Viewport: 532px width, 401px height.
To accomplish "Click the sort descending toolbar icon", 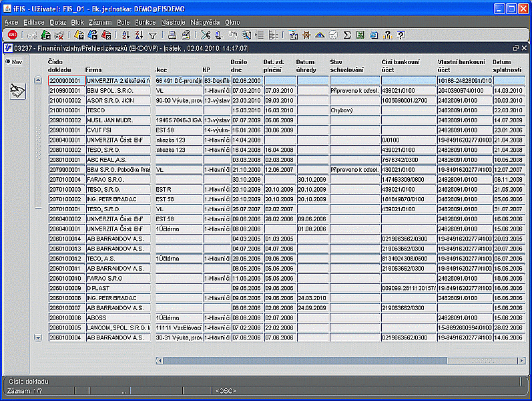I will point(138,35).
